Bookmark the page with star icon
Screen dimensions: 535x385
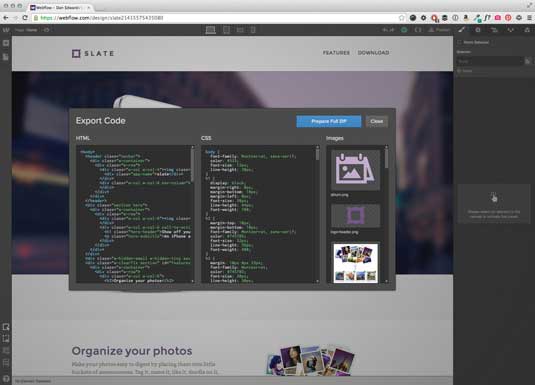coord(402,18)
